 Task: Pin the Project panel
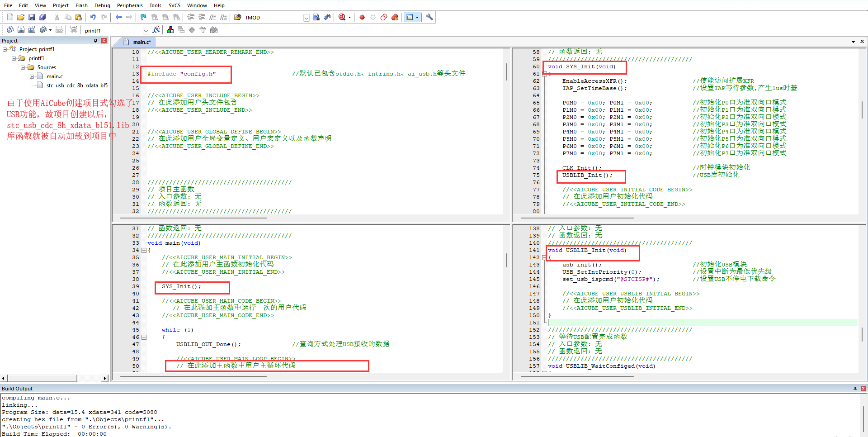95,41
